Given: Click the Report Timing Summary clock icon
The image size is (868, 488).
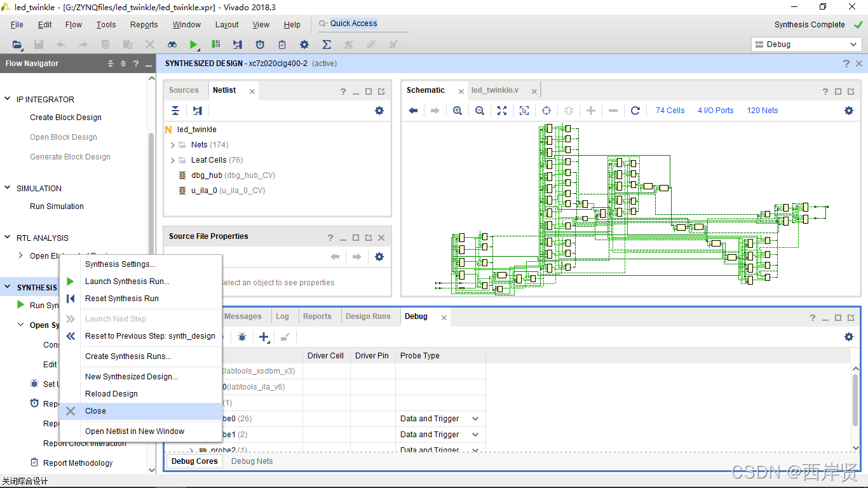Looking at the screenshot, I should 260,44.
